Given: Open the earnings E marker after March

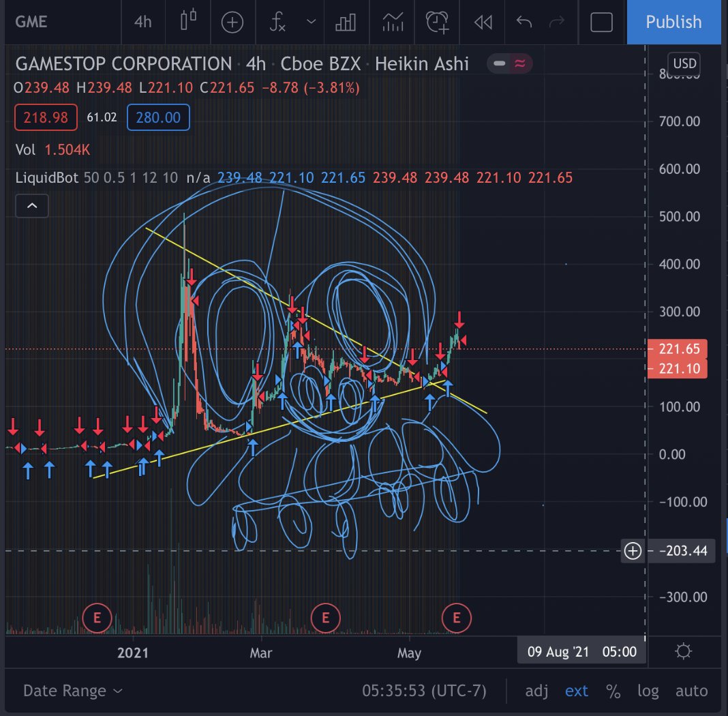Looking at the screenshot, I should point(325,618).
